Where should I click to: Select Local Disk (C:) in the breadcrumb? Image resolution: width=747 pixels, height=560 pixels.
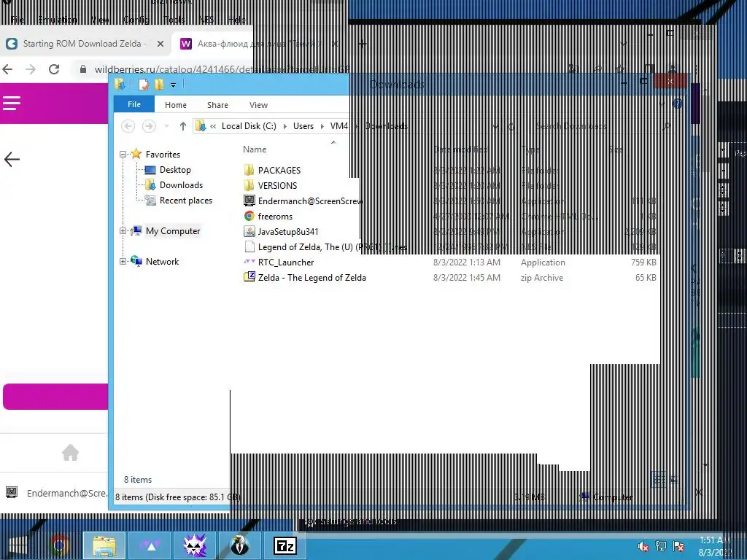pyautogui.click(x=249, y=126)
